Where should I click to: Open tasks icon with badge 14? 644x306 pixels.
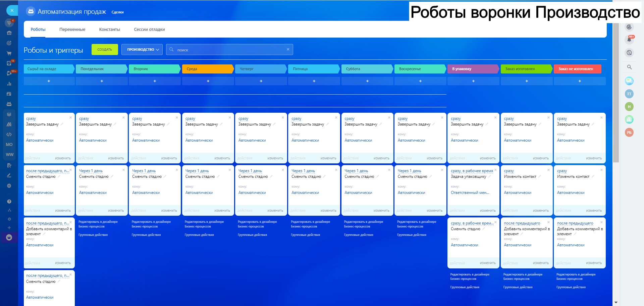pyautogui.click(x=9, y=63)
